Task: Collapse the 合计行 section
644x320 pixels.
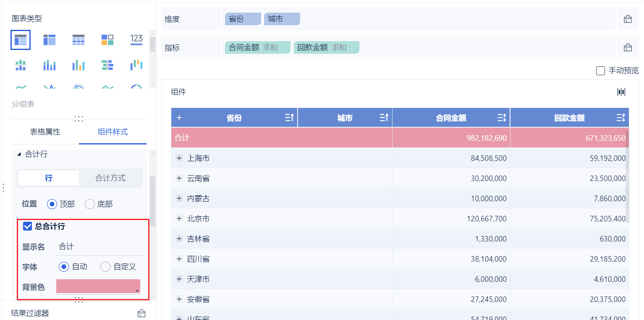Action: tap(19, 155)
